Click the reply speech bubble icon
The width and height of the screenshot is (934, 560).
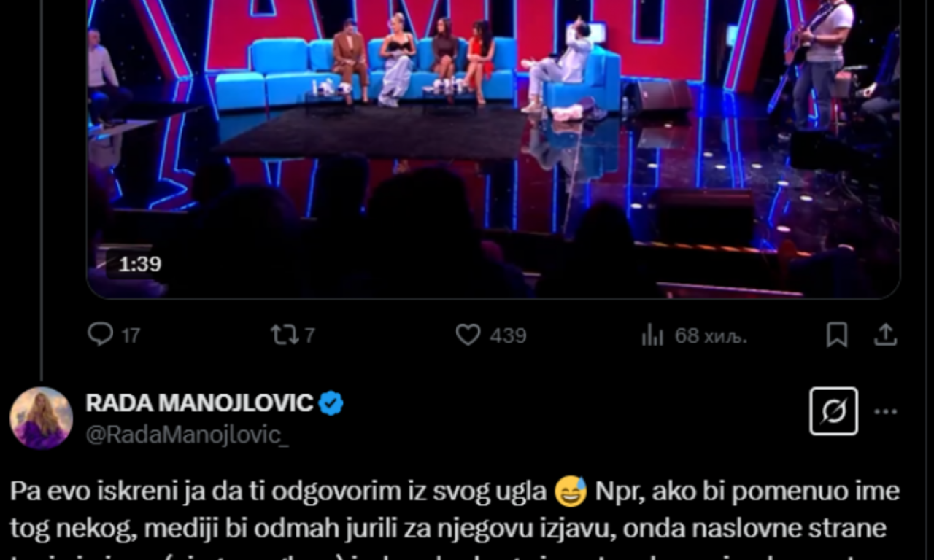(100, 335)
